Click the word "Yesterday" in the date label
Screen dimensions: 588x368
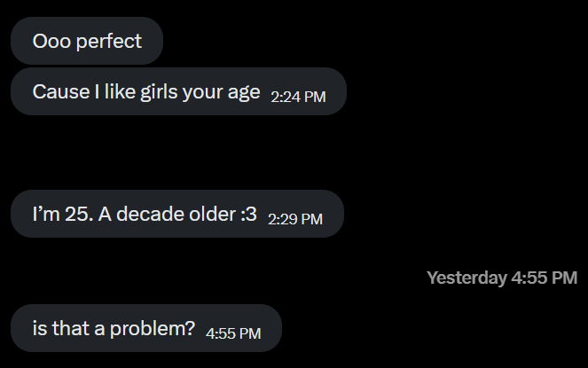tap(466, 278)
